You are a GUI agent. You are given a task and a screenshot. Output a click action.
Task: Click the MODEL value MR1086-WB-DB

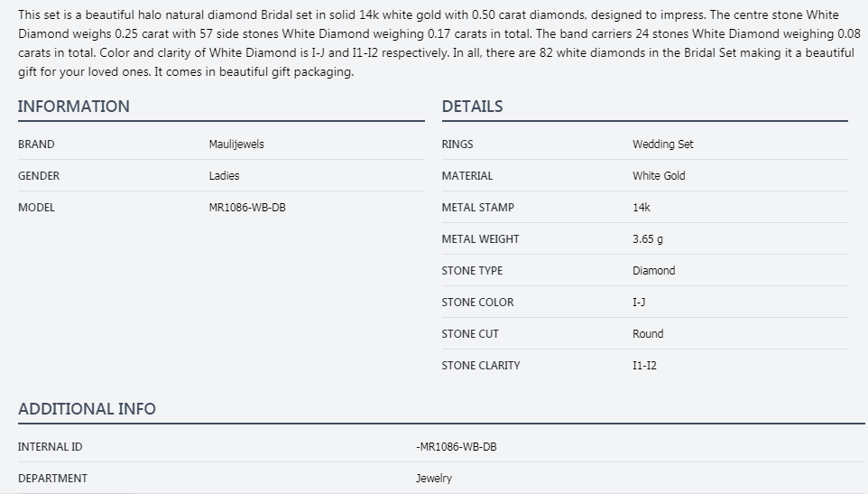coord(247,208)
